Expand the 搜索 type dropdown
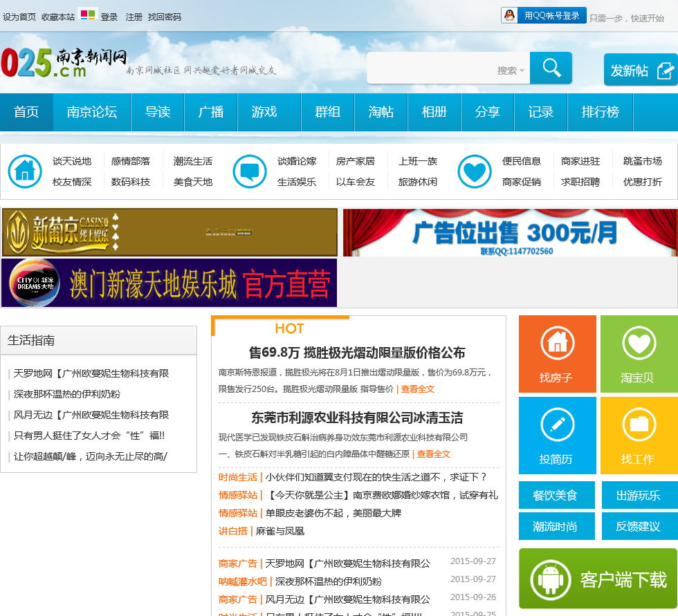 [511, 71]
